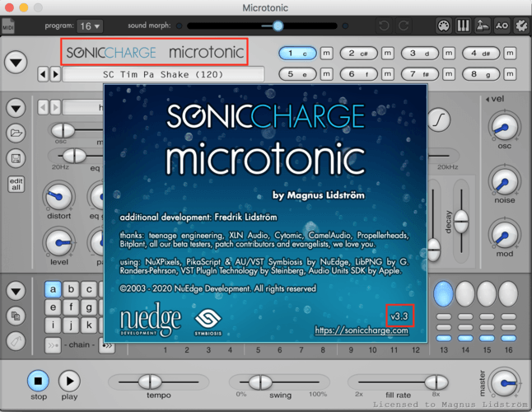Viewport: 532px width, 412px height.
Task: Go to previous preset with left arrow
Action: (43, 74)
